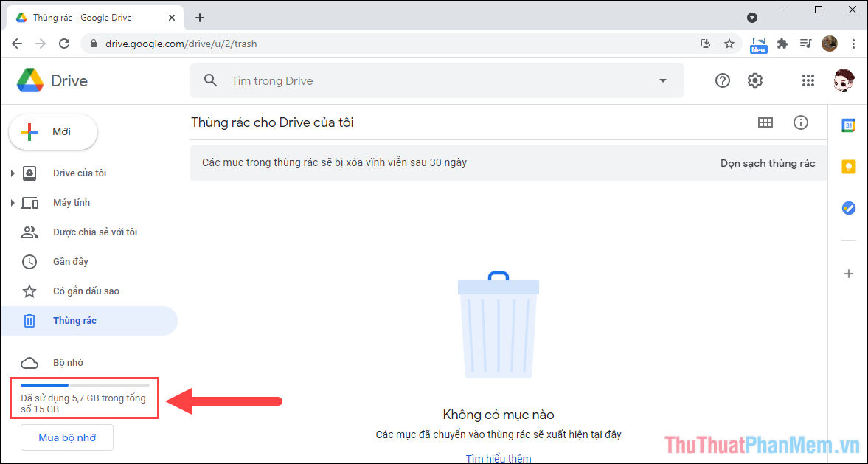Open advanced search options in the search bar
868x464 pixels.
tap(662, 80)
